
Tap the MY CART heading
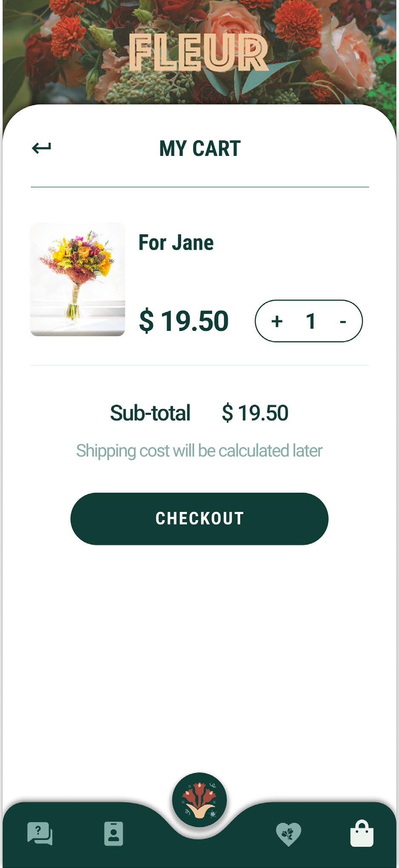pyautogui.click(x=200, y=148)
